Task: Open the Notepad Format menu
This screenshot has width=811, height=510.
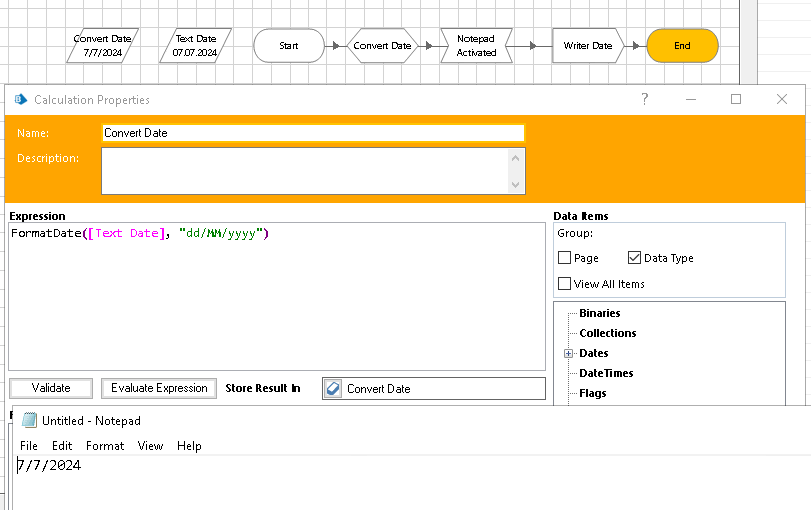Action: click(x=105, y=446)
